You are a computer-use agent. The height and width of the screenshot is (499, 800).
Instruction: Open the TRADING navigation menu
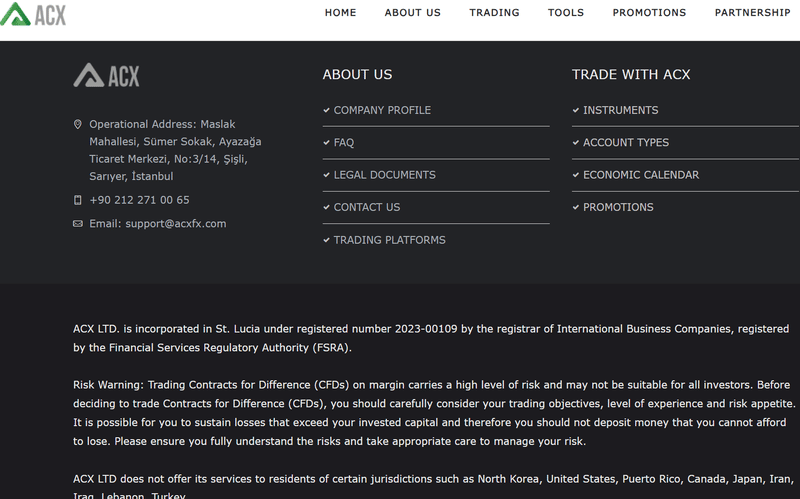pyautogui.click(x=494, y=13)
